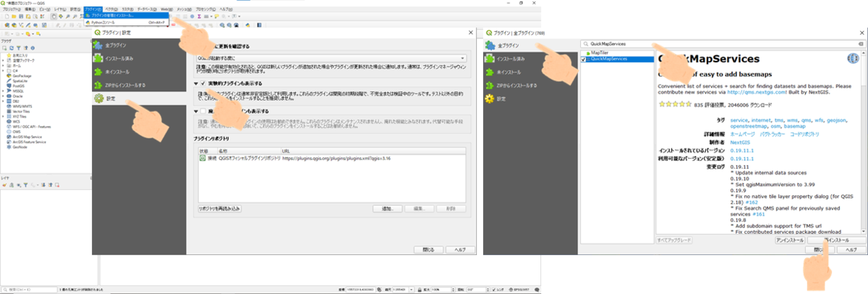Image resolution: width=868 pixels, height=294 pixels.
Task: Select QuickMapServices row in plugin list
Action: click(617, 59)
